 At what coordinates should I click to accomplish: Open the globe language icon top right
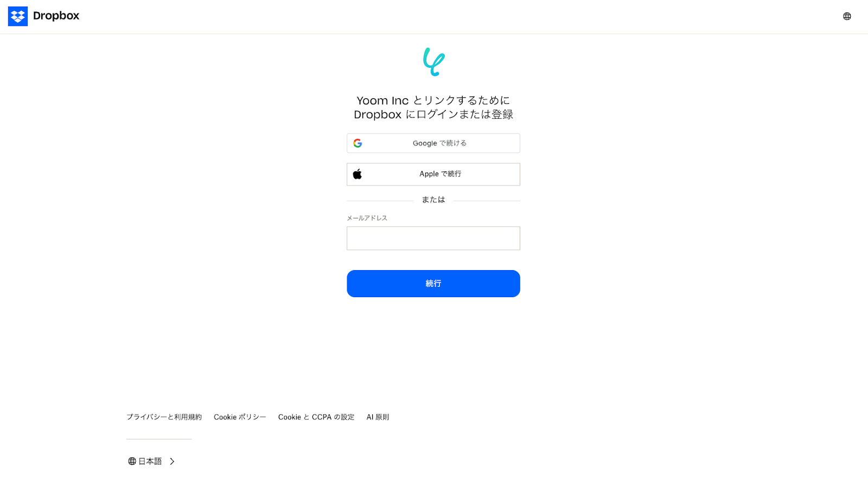pyautogui.click(x=847, y=16)
